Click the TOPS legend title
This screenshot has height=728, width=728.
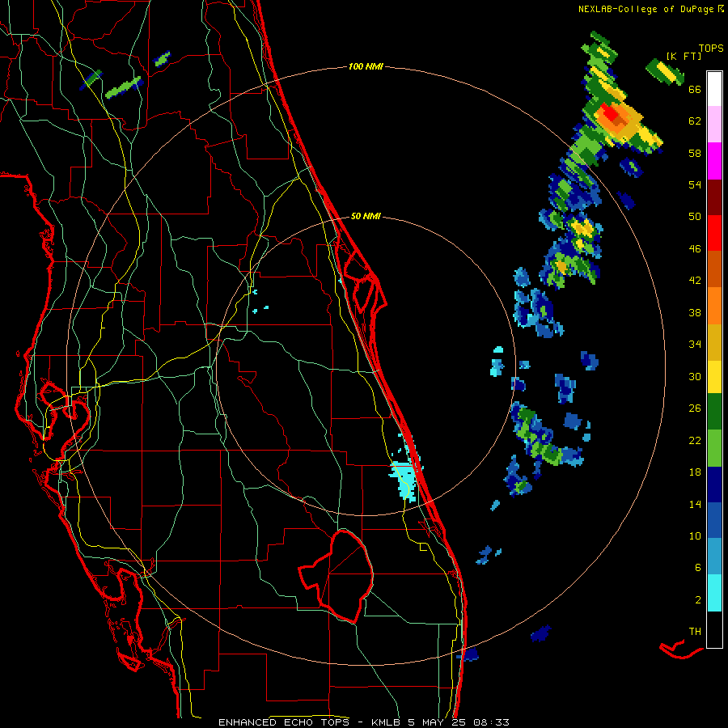(x=711, y=49)
